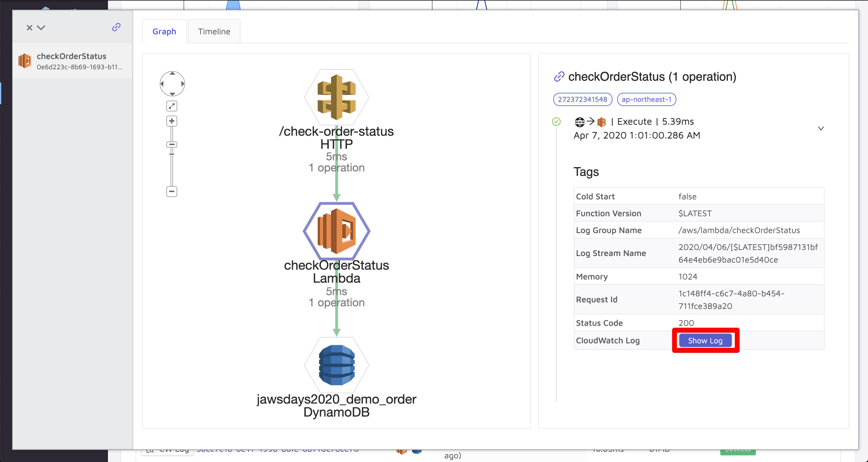
Task: Click timestamp Apr 7, 2020 1:01:00.286 AM
Action: [637, 135]
